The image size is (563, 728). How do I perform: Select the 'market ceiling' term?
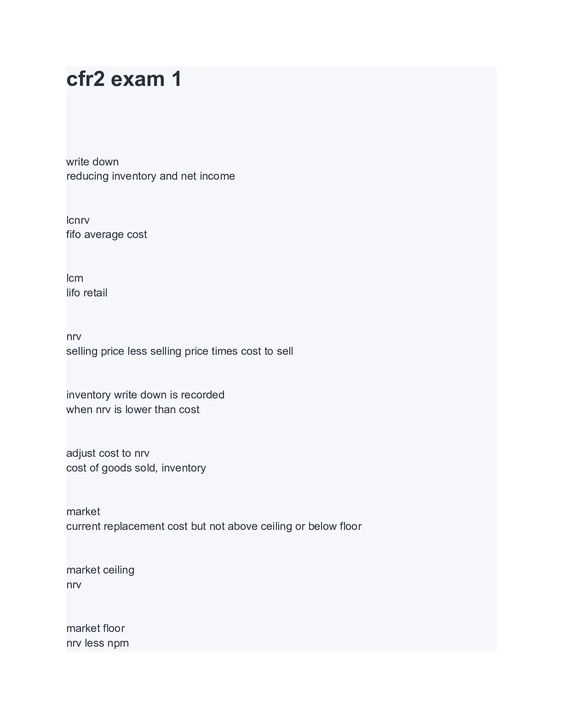pyautogui.click(x=100, y=570)
